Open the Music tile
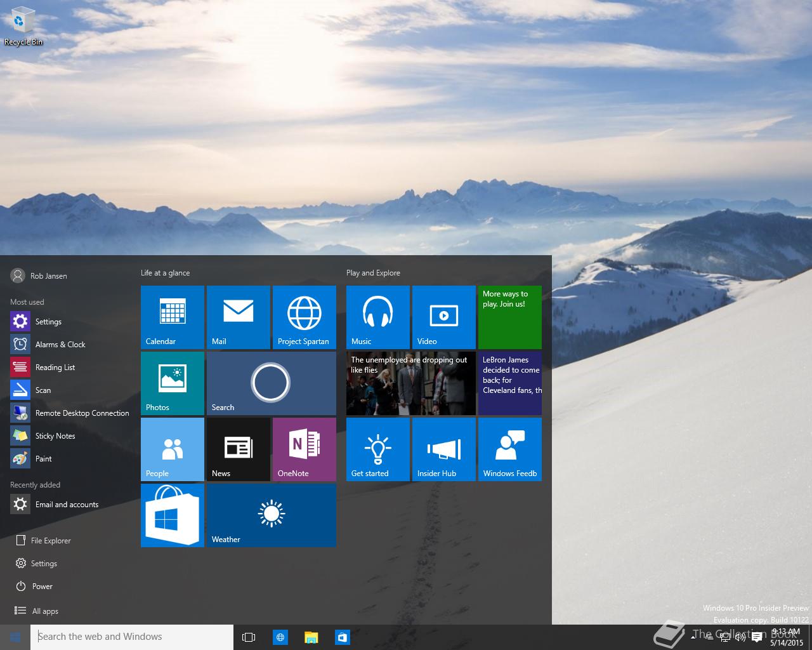This screenshot has height=650, width=812. [378, 317]
